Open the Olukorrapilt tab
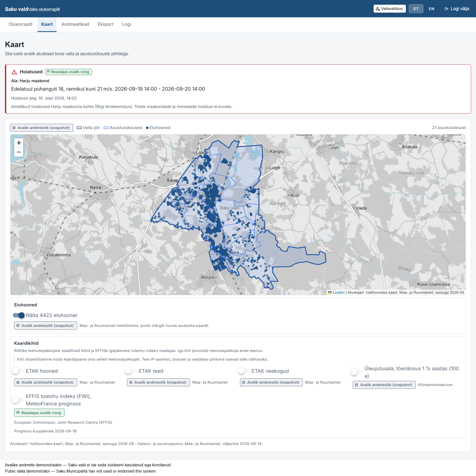Screen dimensions: 476x476 click(21, 24)
